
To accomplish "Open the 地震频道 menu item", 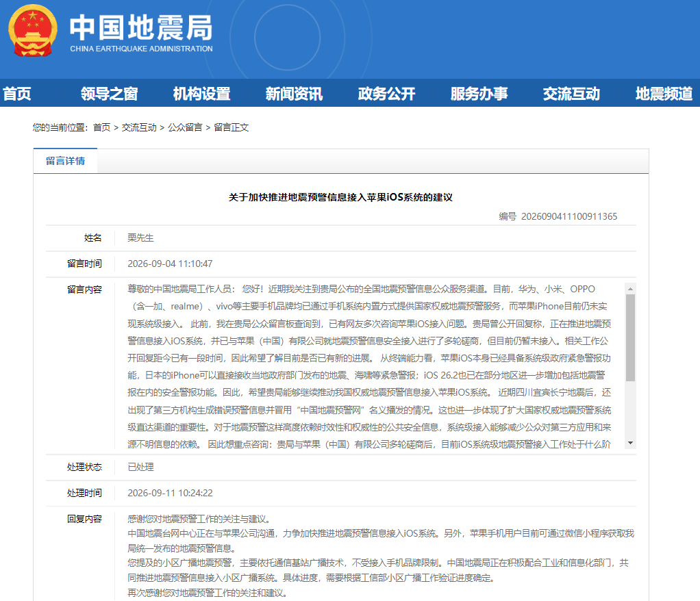I will [664, 94].
